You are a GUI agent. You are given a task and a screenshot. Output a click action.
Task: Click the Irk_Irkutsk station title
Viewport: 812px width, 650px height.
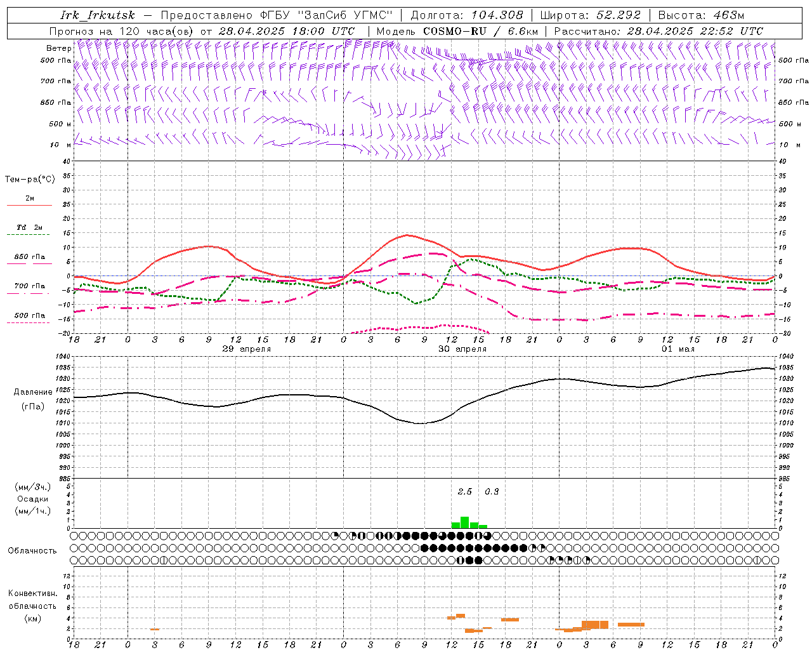[x=98, y=15]
